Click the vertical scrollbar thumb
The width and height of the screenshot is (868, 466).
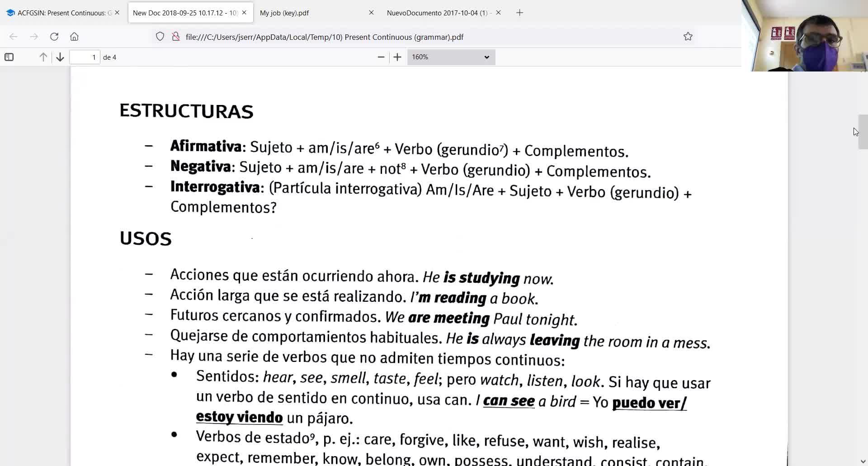863,132
